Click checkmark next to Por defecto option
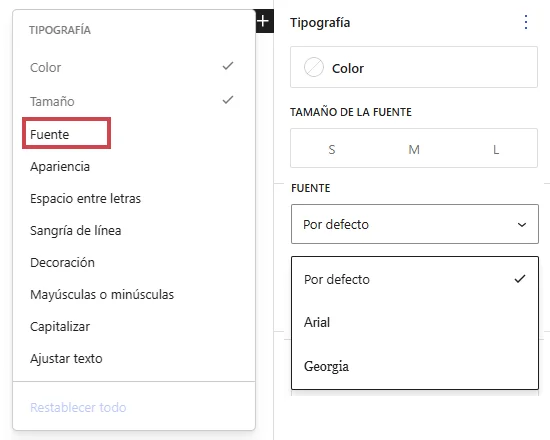This screenshot has width=550, height=440. tap(520, 279)
